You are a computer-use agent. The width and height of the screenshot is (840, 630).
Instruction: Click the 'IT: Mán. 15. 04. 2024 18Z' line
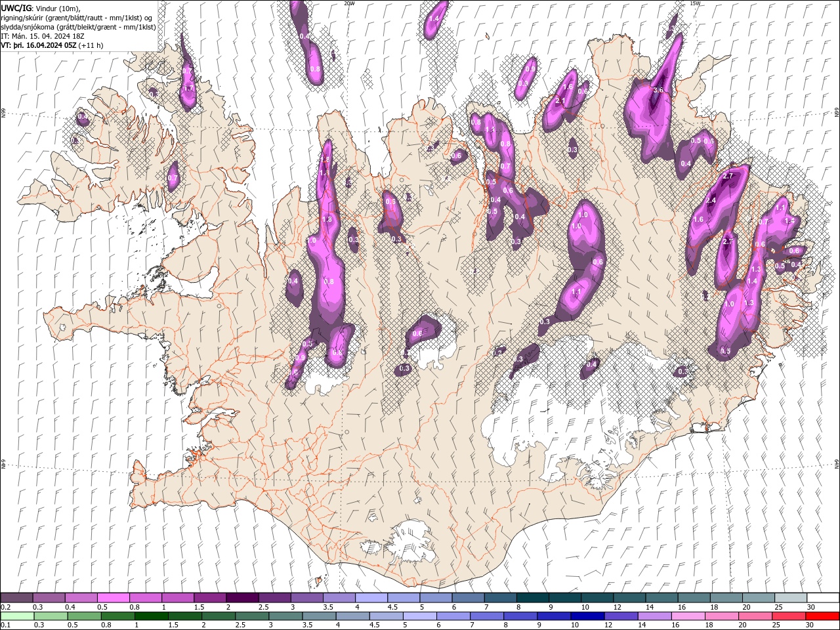(x=43, y=36)
